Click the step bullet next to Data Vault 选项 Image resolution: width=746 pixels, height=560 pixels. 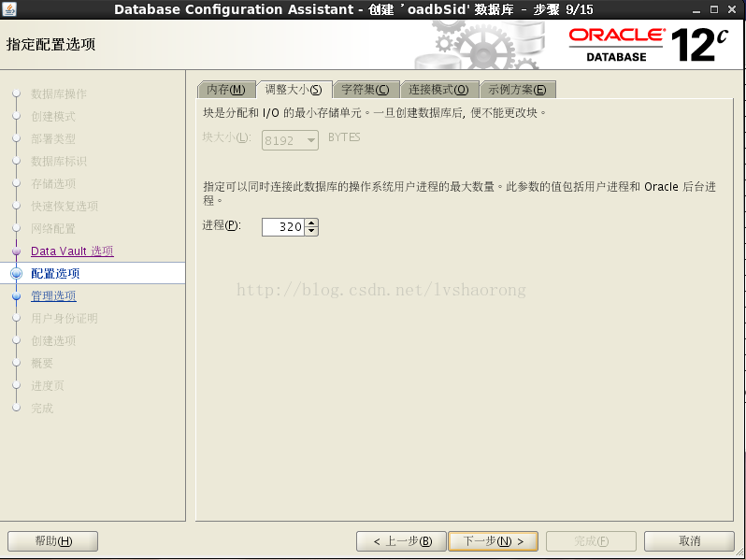[16, 251]
